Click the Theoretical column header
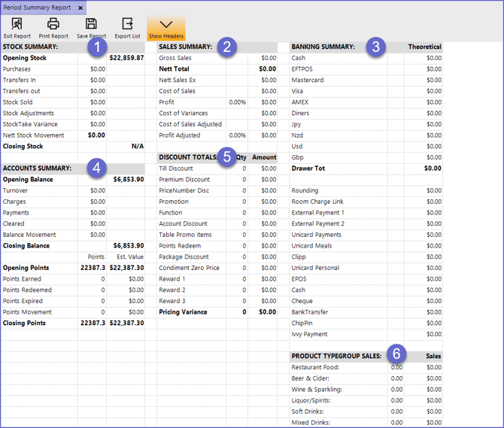Image resolution: width=504 pixels, height=428 pixels. 424,47
